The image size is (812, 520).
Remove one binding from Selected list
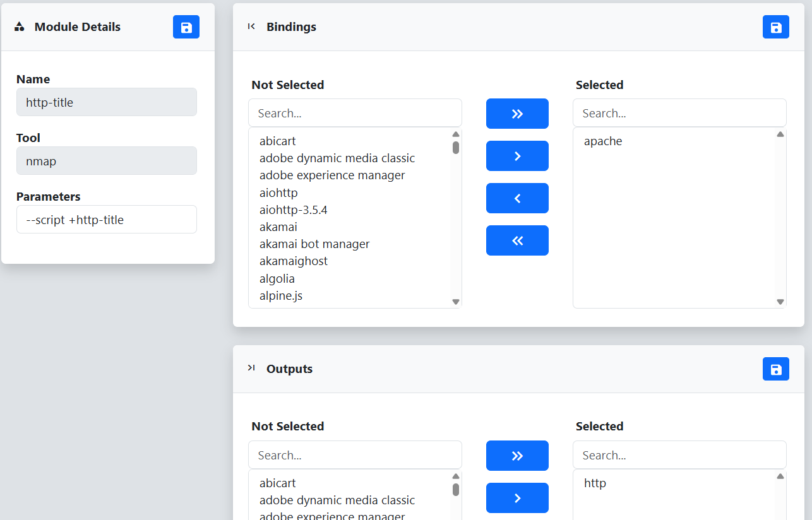[517, 198]
